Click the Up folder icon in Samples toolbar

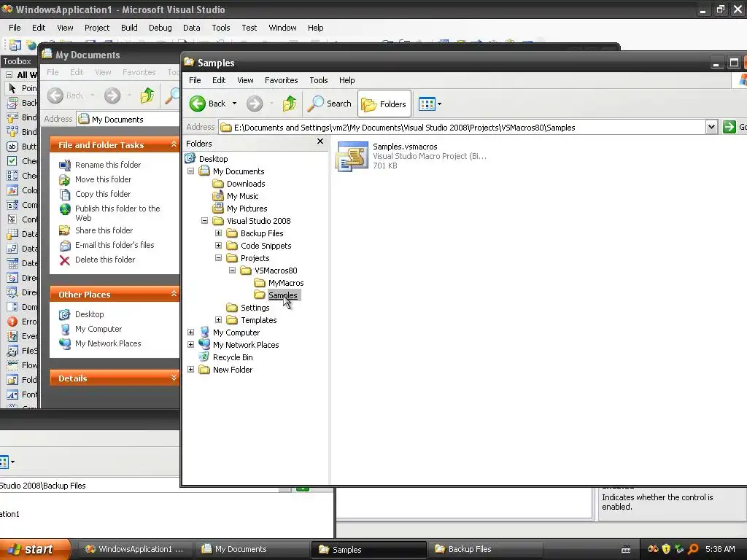pos(289,104)
